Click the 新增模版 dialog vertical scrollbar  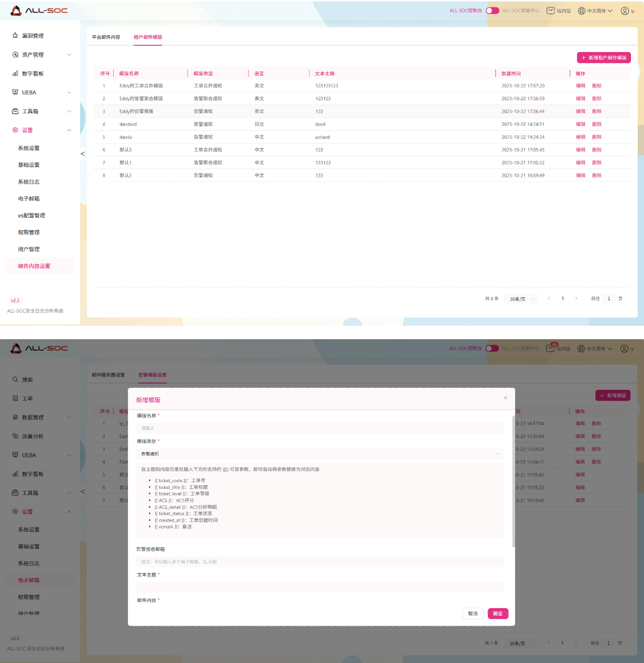(x=513, y=482)
